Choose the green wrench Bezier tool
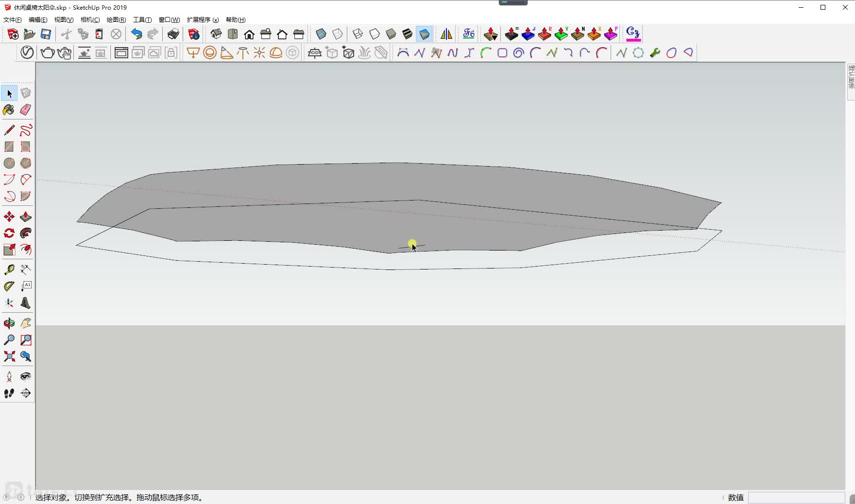The height and width of the screenshot is (504, 855). [655, 52]
